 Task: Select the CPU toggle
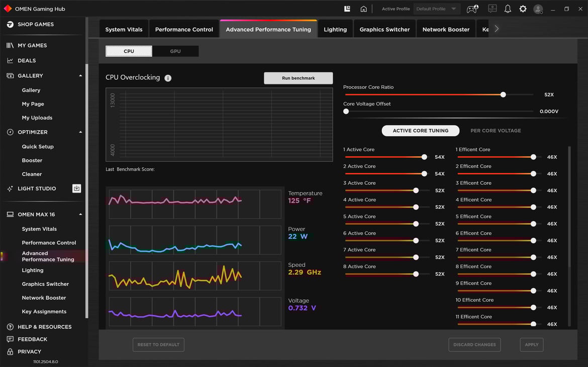pos(129,51)
